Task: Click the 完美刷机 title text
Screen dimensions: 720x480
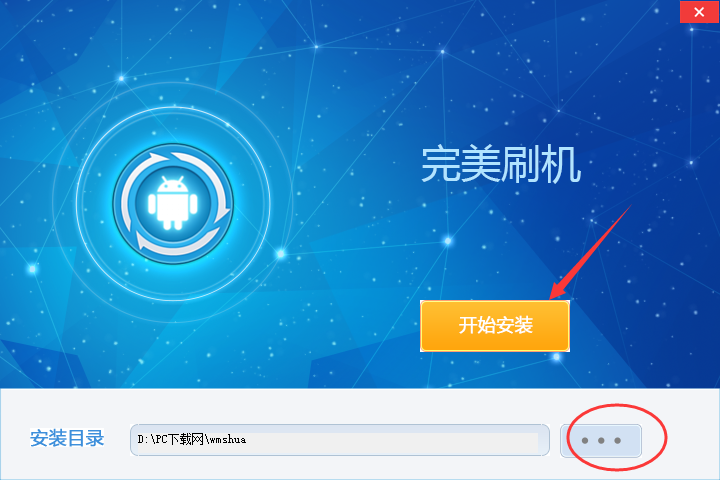Action: pyautogui.click(x=501, y=164)
